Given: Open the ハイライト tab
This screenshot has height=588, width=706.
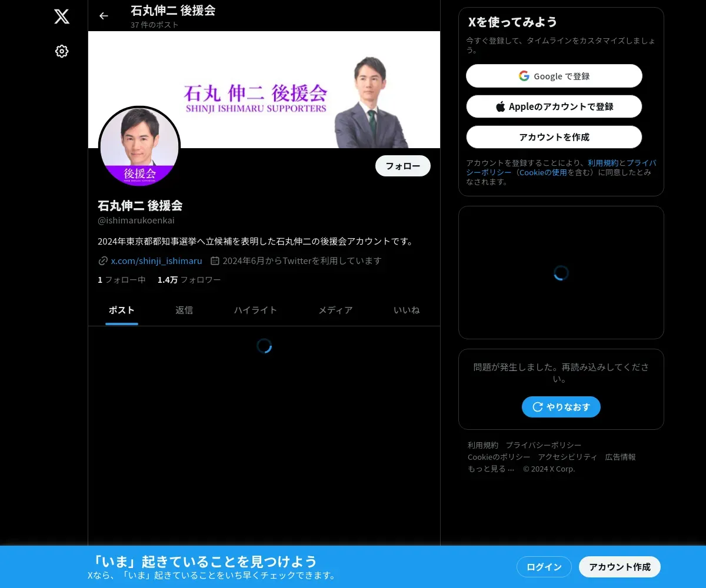Looking at the screenshot, I should coord(255,310).
